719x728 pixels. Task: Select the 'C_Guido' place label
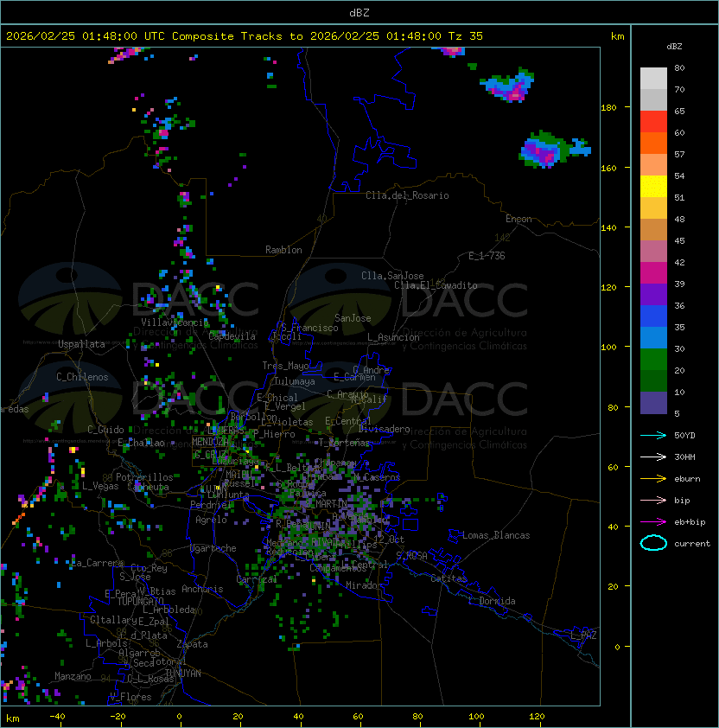105,430
